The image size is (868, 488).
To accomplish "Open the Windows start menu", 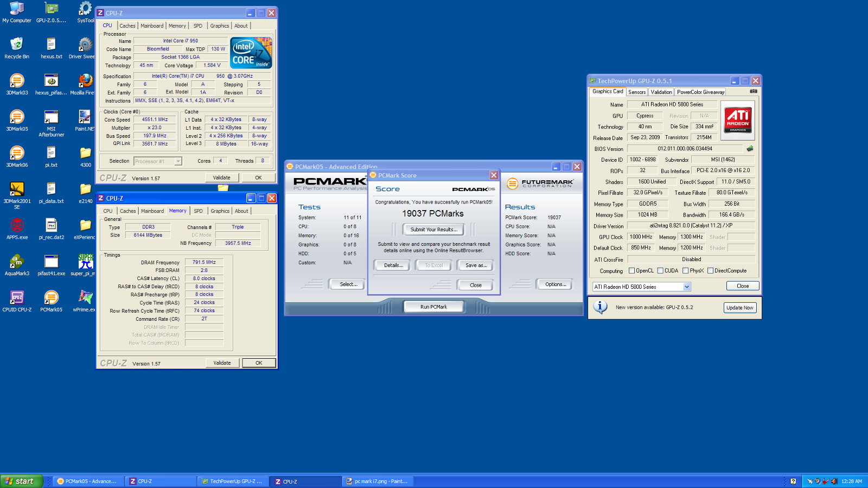I will (x=21, y=481).
